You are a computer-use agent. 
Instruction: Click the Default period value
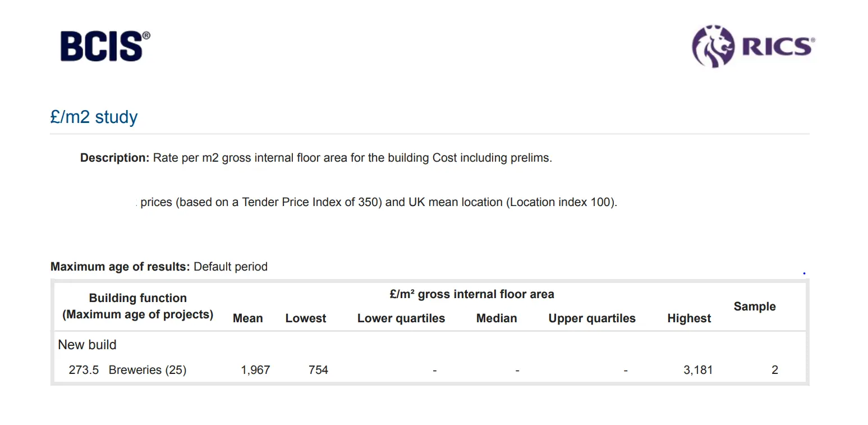pyautogui.click(x=231, y=267)
